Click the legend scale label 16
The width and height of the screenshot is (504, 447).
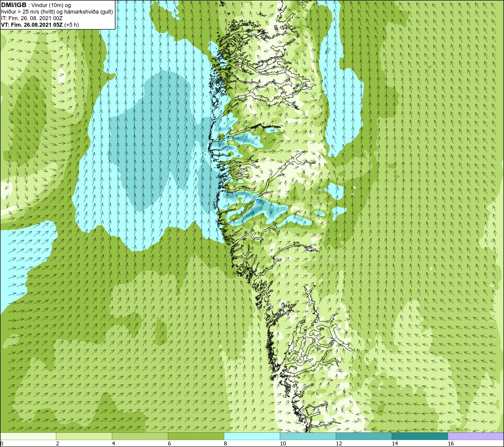[x=451, y=443]
